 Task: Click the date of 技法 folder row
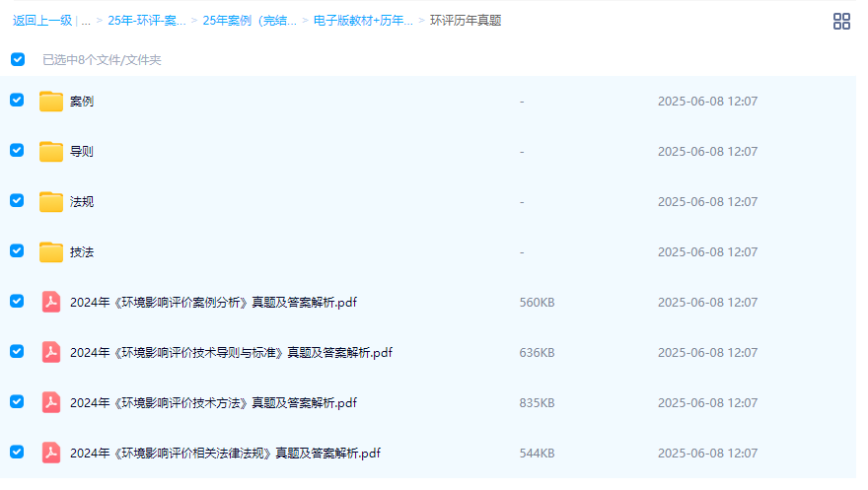[x=707, y=252]
